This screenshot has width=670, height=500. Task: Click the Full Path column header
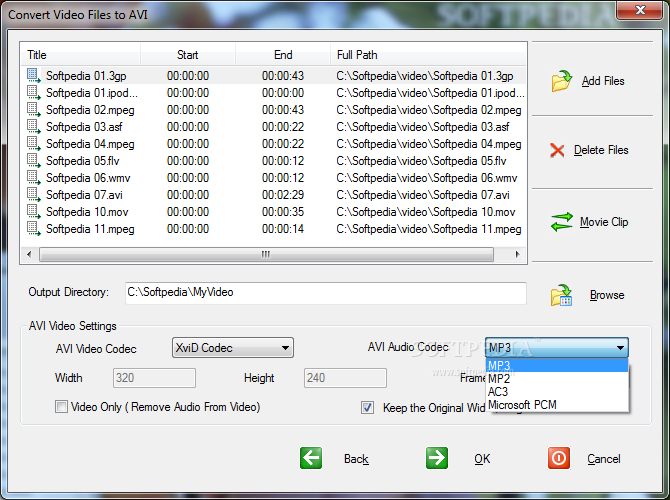[428, 55]
